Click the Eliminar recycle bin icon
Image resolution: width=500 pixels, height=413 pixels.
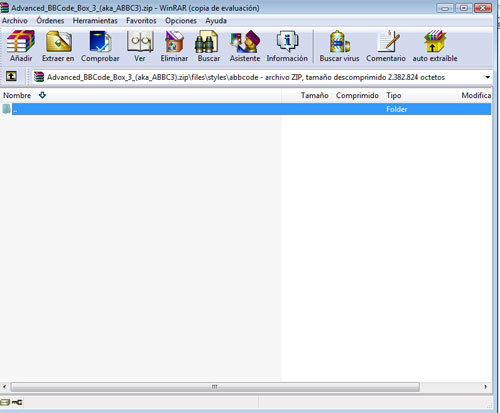click(174, 41)
